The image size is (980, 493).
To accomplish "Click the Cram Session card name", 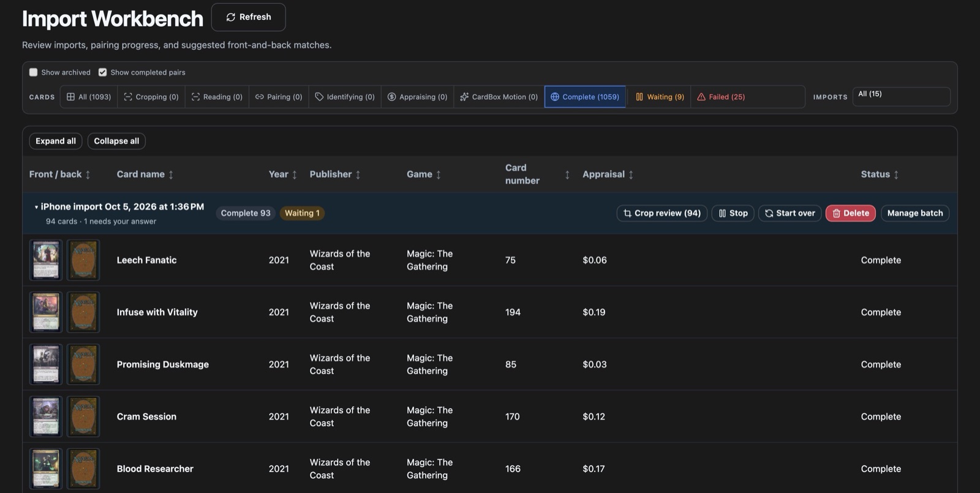I will [146, 416].
